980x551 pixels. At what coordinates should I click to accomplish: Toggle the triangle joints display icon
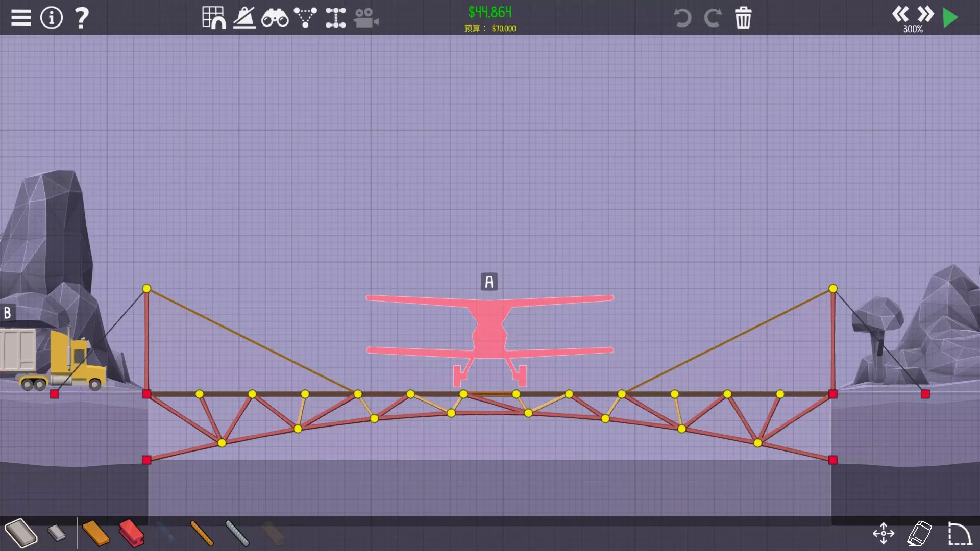305,18
